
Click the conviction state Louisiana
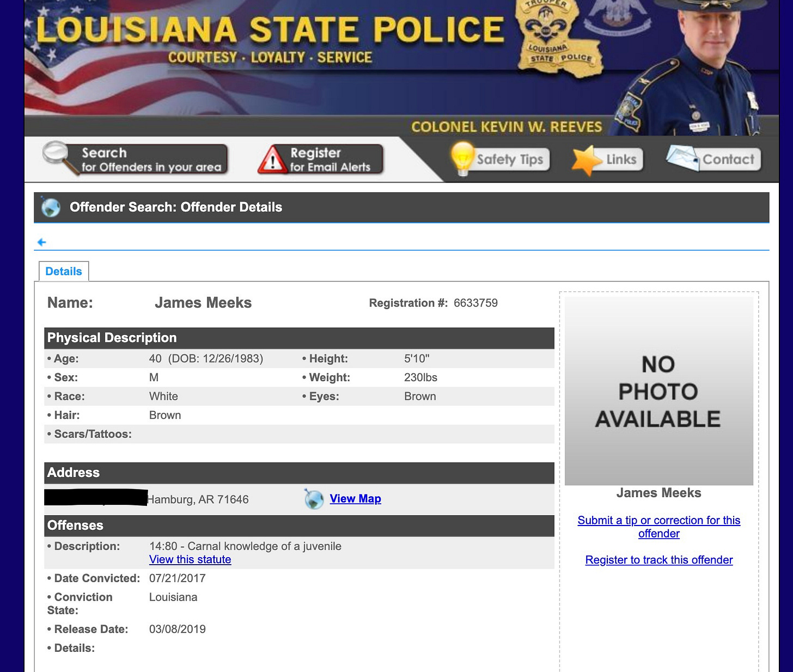pyautogui.click(x=173, y=597)
